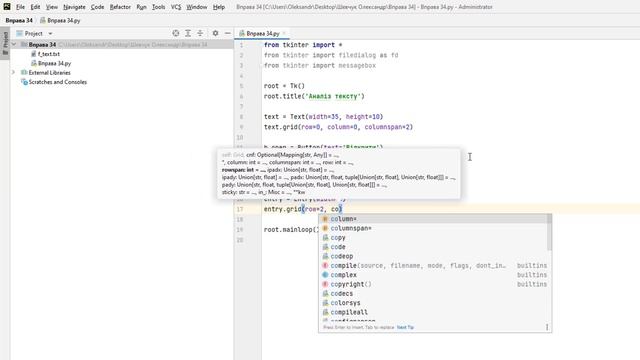This screenshot has height=360, width=640.
Task: Open the VCS menu
Action: click(x=176, y=7)
